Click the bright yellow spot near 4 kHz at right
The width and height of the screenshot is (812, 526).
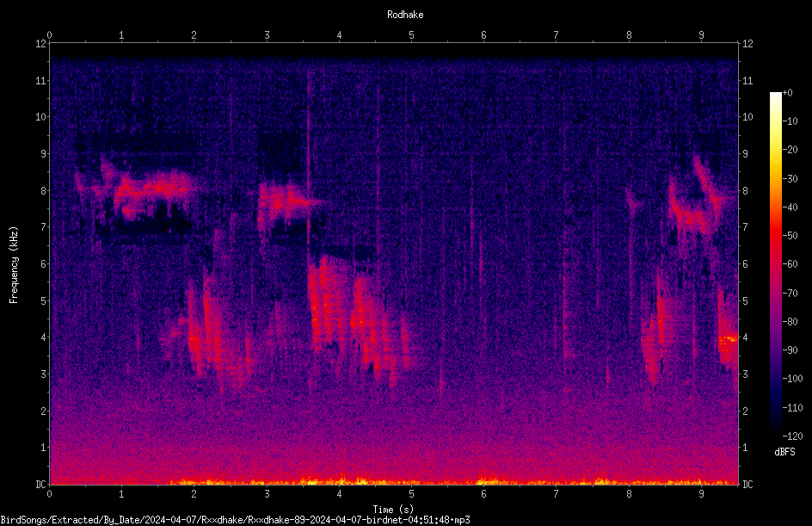(x=730, y=338)
